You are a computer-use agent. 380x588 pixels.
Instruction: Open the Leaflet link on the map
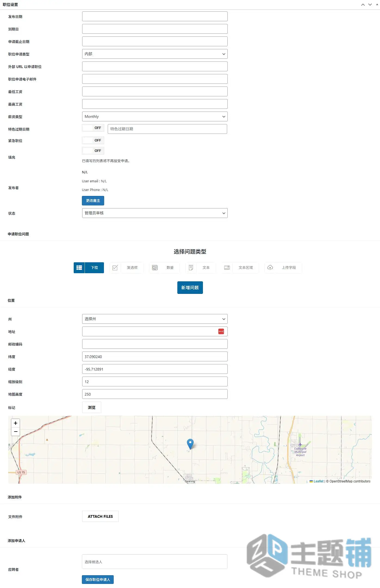pyautogui.click(x=318, y=481)
